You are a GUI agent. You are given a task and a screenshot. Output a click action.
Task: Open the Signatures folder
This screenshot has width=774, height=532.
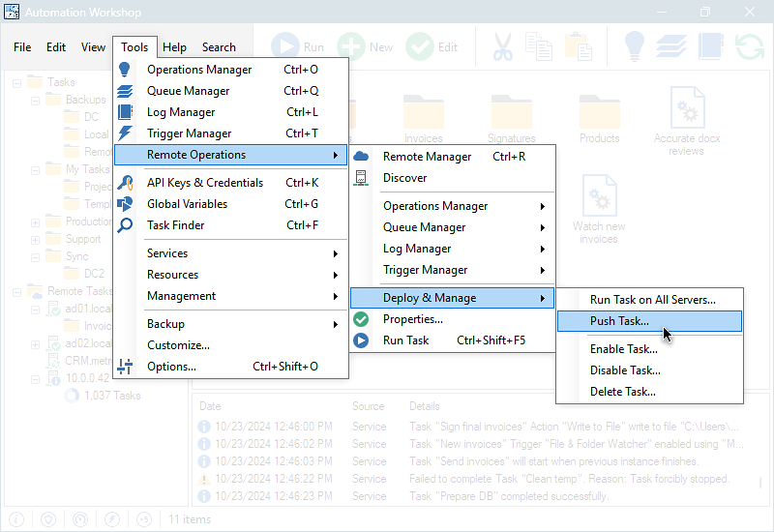pyautogui.click(x=512, y=119)
